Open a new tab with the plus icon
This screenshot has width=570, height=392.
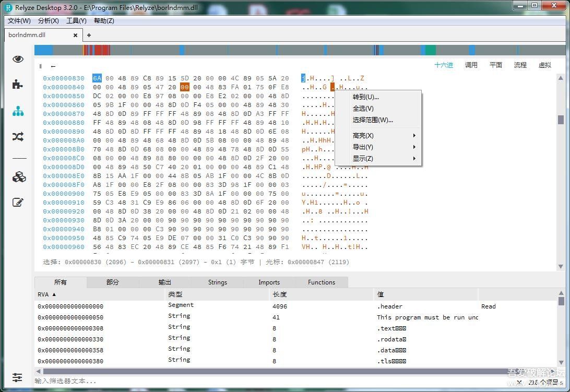point(89,35)
